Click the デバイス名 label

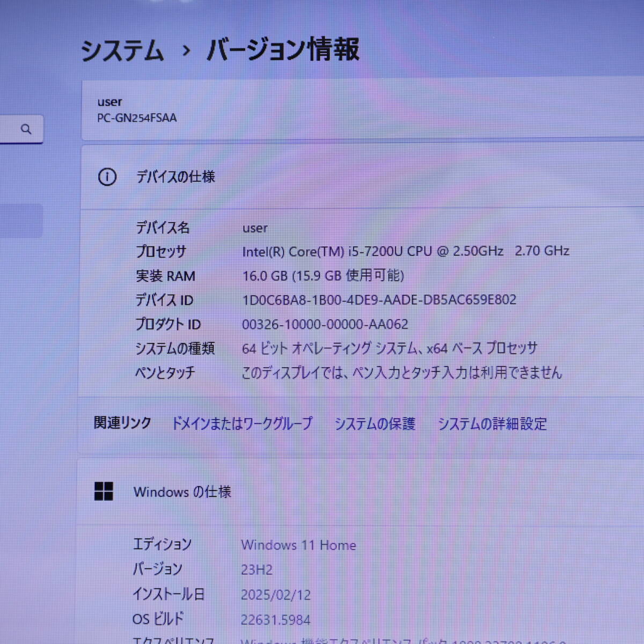(163, 228)
